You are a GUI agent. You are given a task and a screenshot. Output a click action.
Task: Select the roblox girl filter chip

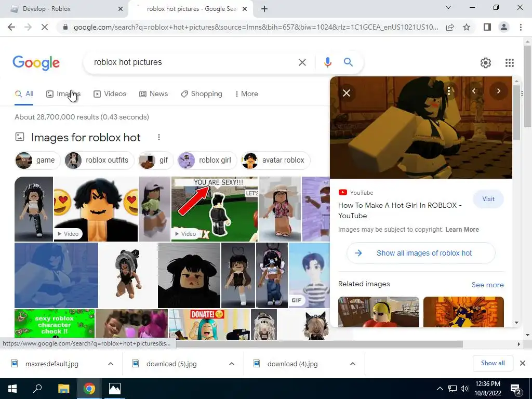[x=207, y=160]
